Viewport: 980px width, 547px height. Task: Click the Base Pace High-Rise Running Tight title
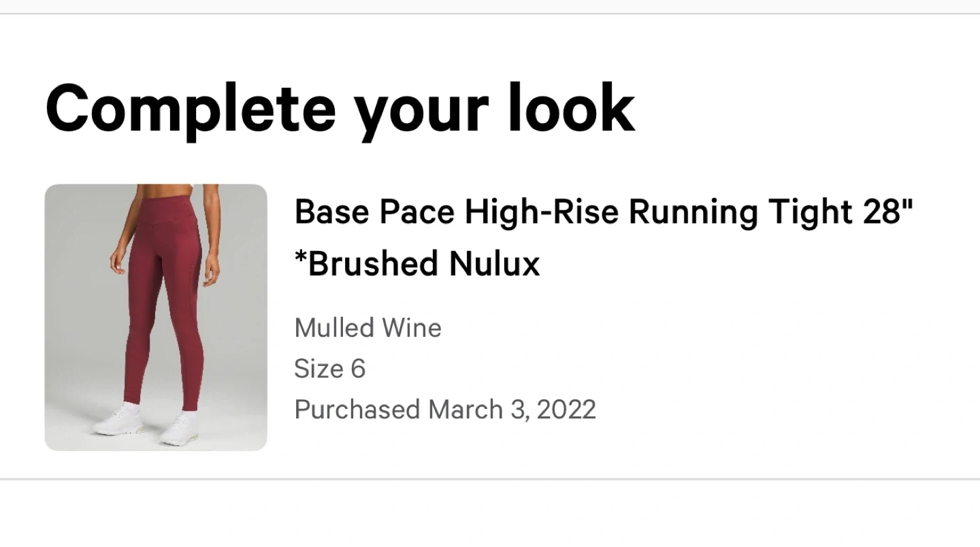coord(602,212)
